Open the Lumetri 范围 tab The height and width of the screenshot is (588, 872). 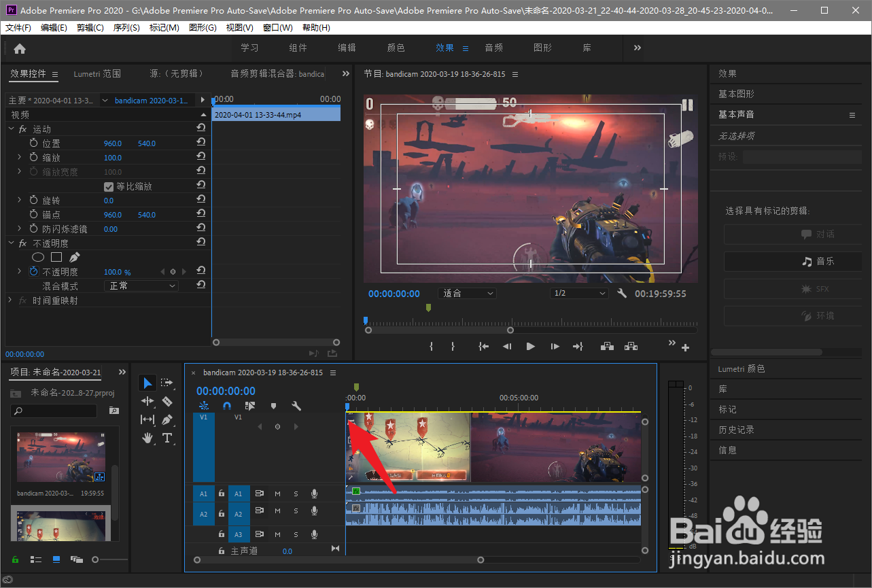click(x=97, y=73)
